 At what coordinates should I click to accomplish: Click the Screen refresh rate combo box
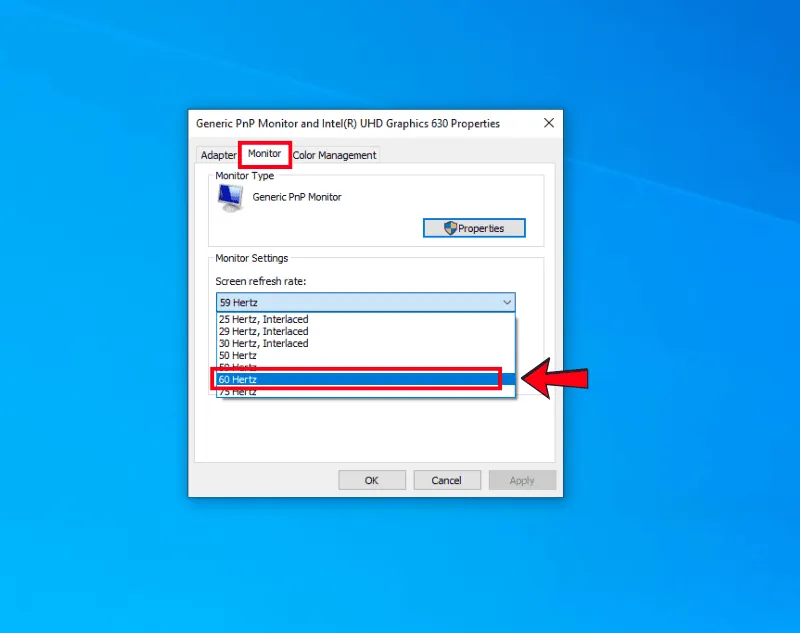365,302
